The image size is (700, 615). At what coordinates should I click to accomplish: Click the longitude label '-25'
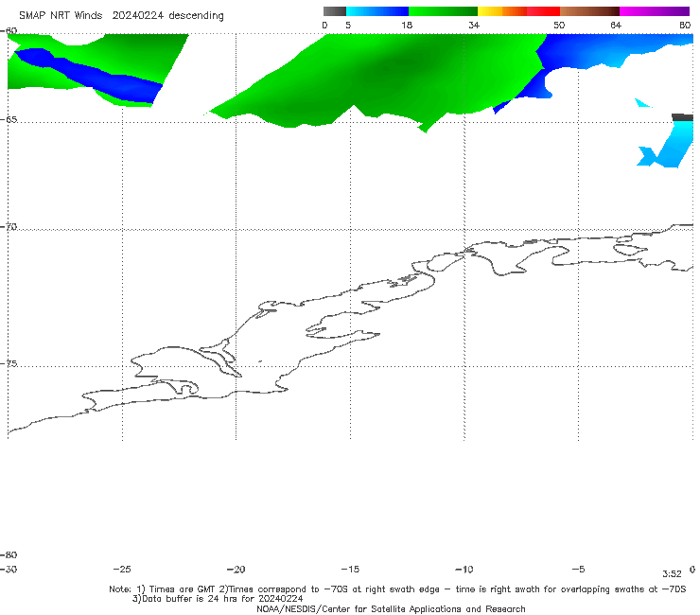122,569
